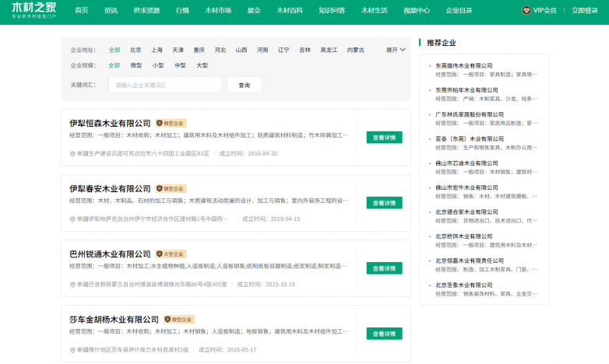Filter company address by 山西
This screenshot has width=609, height=364.
pyautogui.click(x=241, y=50)
